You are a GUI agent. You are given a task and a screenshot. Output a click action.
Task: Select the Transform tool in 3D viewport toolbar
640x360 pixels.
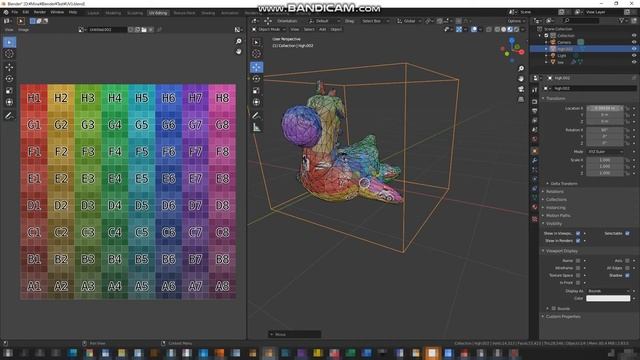(256, 102)
